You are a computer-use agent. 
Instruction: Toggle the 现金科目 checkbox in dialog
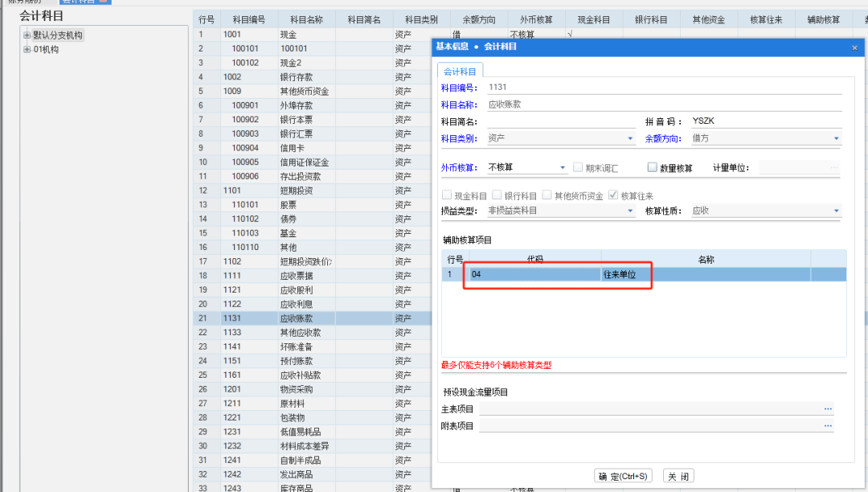(447, 195)
